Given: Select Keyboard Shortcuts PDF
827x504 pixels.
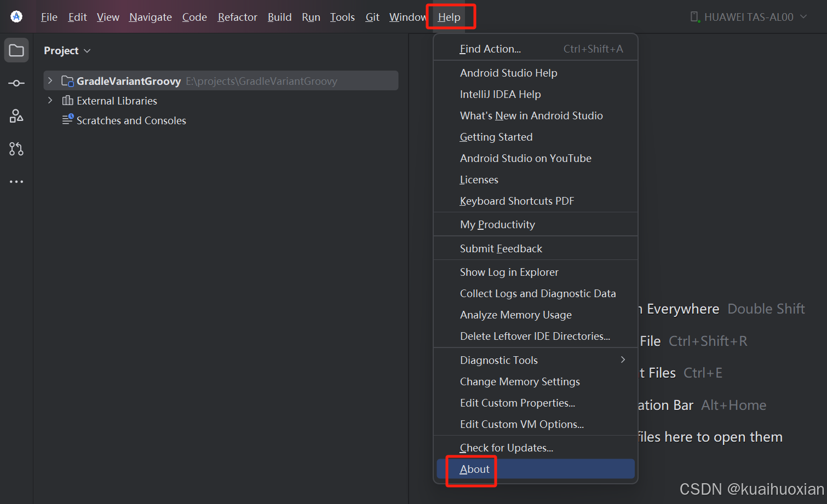Looking at the screenshot, I should pyautogui.click(x=516, y=201).
